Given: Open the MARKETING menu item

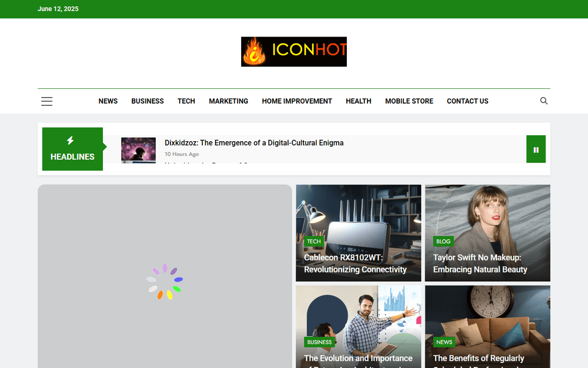Looking at the screenshot, I should tap(228, 101).
